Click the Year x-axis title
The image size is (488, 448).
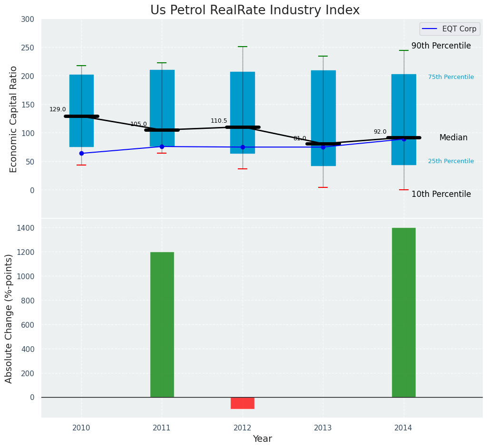point(262,439)
